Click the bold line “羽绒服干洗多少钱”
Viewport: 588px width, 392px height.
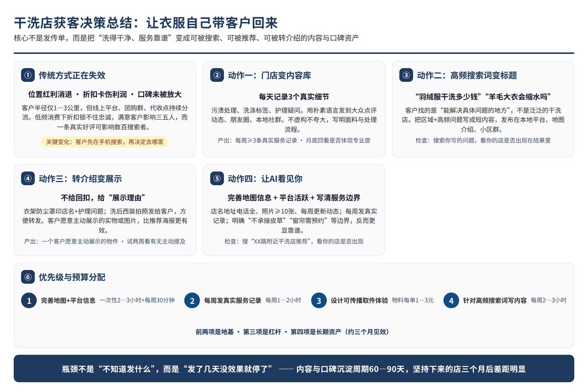click(483, 97)
